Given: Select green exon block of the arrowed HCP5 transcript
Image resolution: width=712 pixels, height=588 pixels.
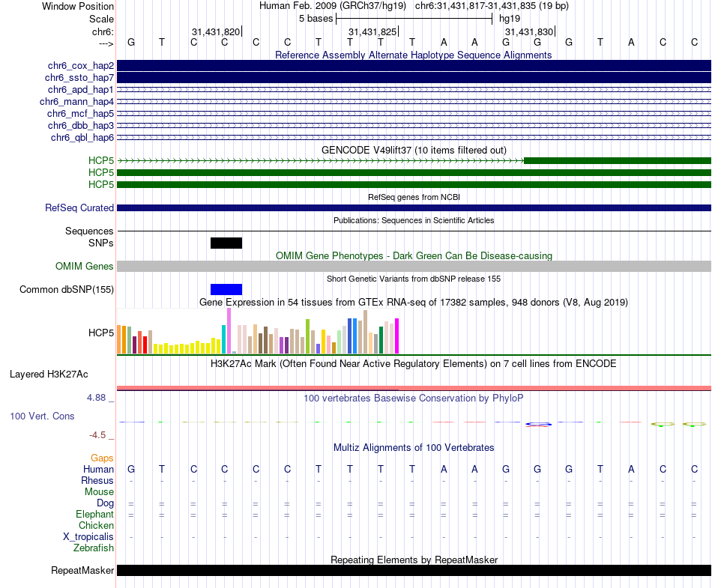Looking at the screenshot, I should click(618, 160).
